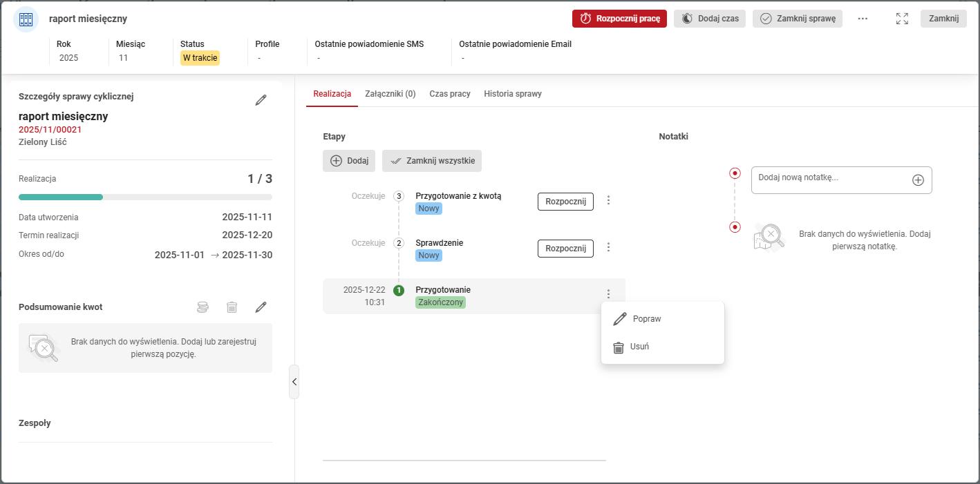The image size is (980, 484).
Task: Open three-dot menu for Przygotowanie z kwotą
Action: 608,200
